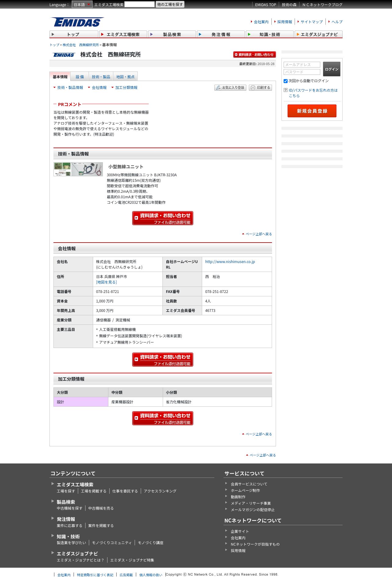Focus the パスワード input field
This screenshot has height=582, width=392.
click(302, 72)
